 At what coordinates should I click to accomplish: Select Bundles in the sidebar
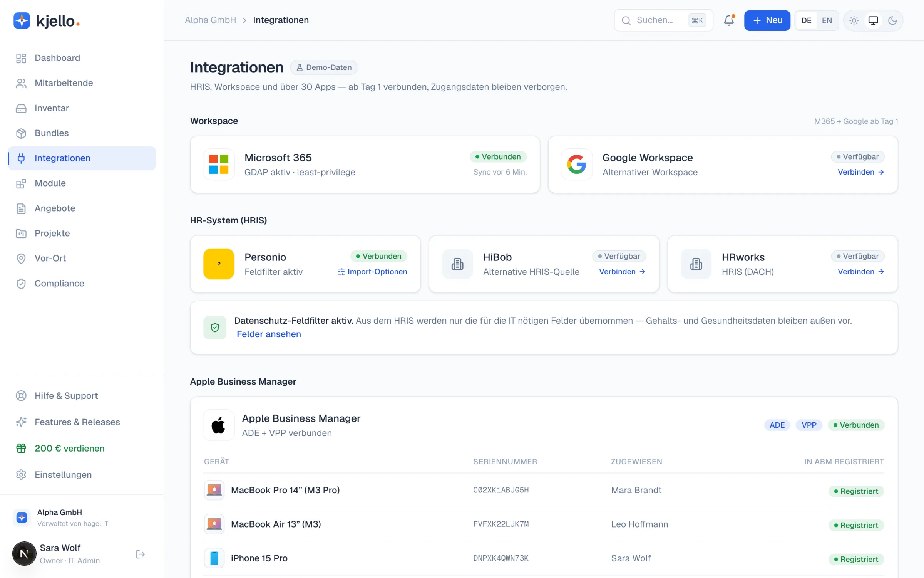[82, 133]
